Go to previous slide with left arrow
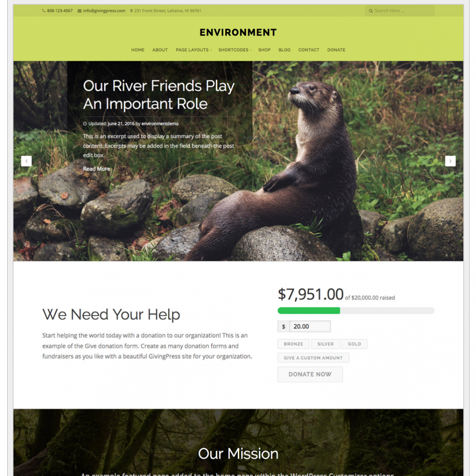 (26, 161)
